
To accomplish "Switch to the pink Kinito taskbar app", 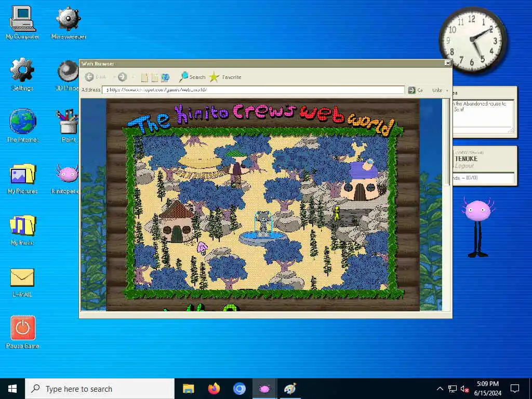I will click(264, 389).
